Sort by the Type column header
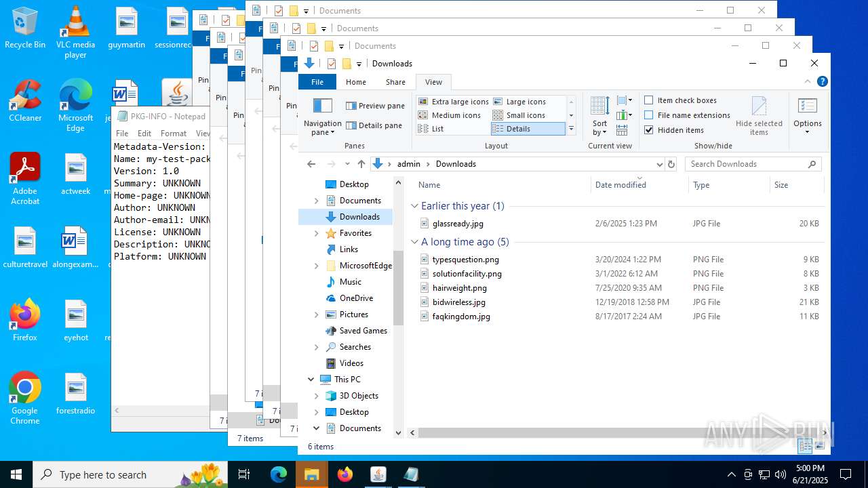Viewport: 868px width, 488px height. [x=728, y=184]
